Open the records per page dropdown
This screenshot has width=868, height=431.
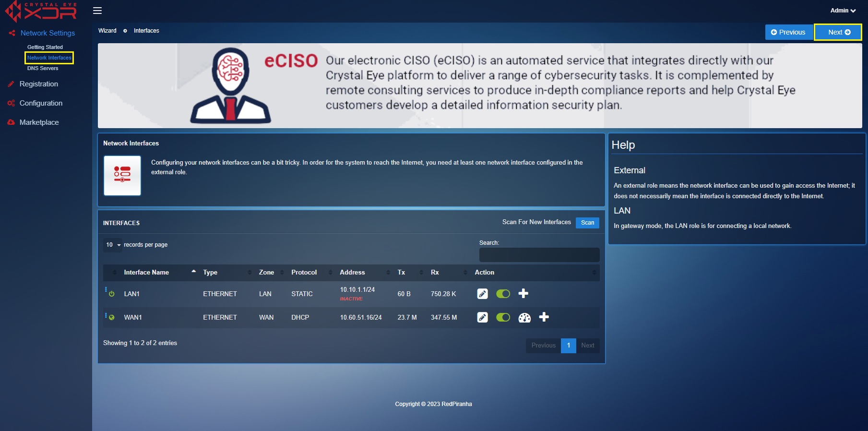pos(113,245)
